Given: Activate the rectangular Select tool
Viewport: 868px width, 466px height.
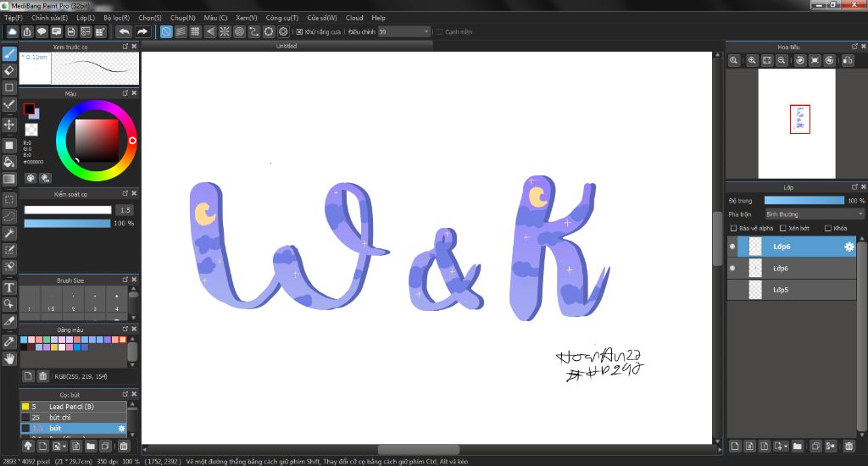Looking at the screenshot, I should pyautogui.click(x=8, y=199).
